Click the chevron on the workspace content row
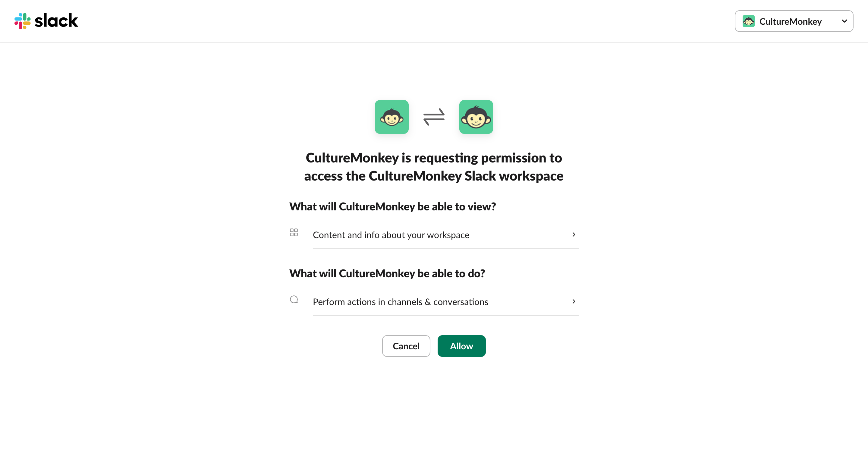Viewport: 868px width, 469px height. [574, 234]
